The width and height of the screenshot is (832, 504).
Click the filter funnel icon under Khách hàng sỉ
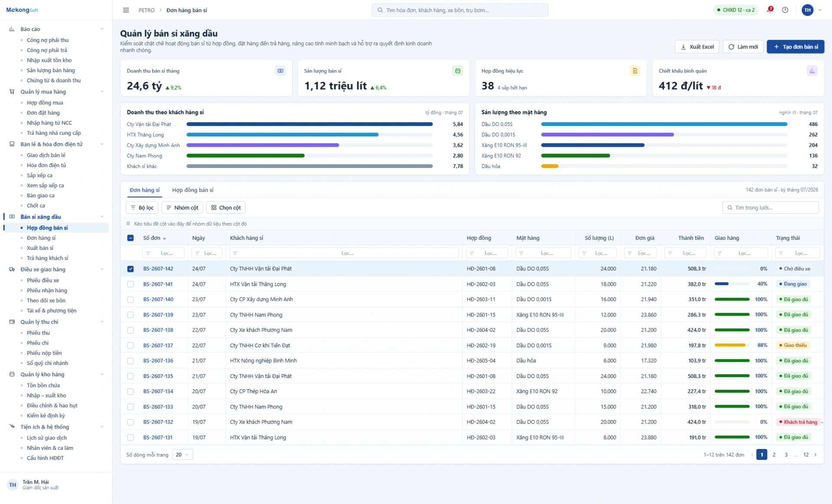tap(235, 253)
